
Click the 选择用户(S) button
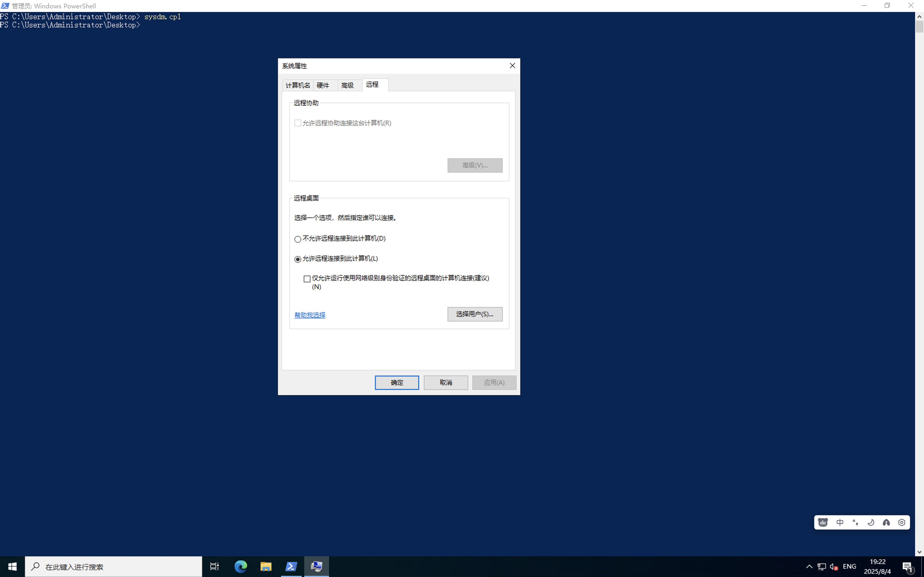pos(475,314)
